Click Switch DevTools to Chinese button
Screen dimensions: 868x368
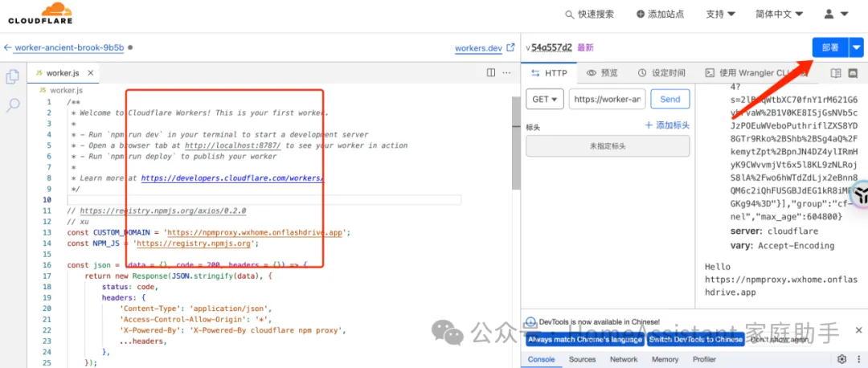point(696,340)
